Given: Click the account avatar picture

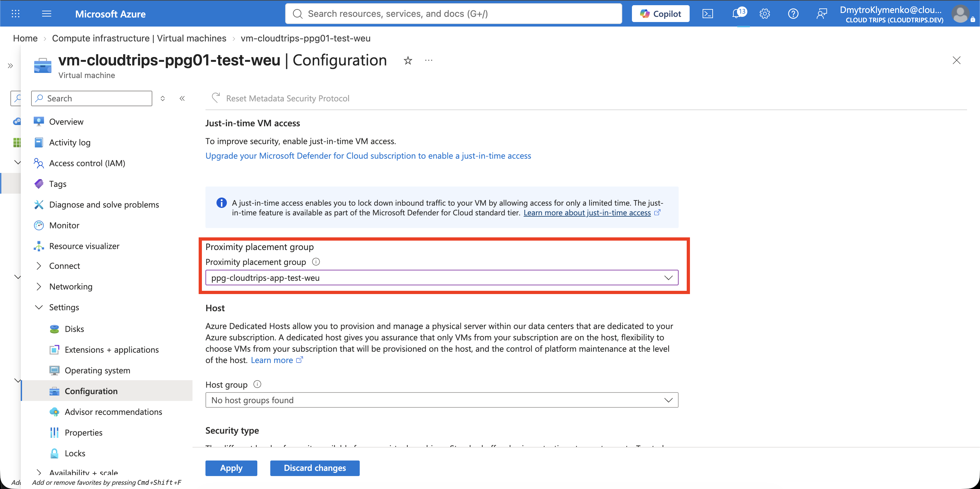Looking at the screenshot, I should (961, 14).
